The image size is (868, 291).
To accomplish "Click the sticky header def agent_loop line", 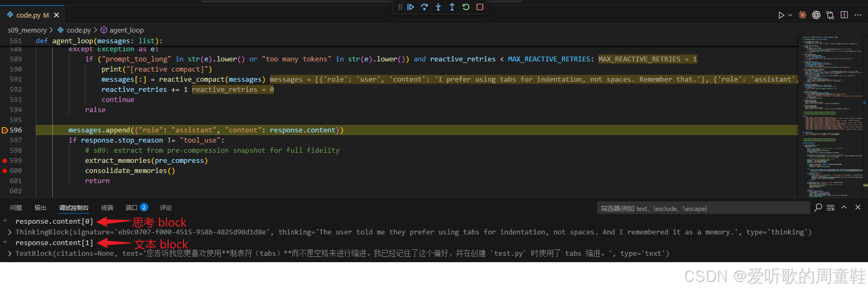I will [99, 41].
